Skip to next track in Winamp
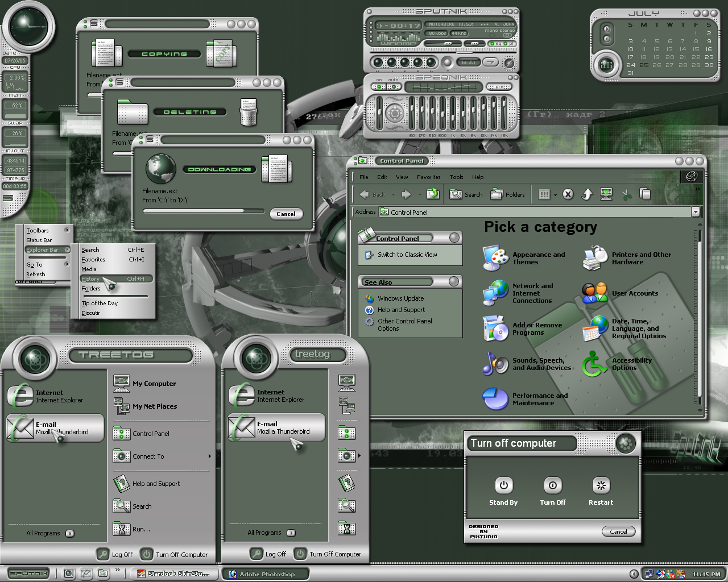This screenshot has height=582, width=728. [x=431, y=63]
